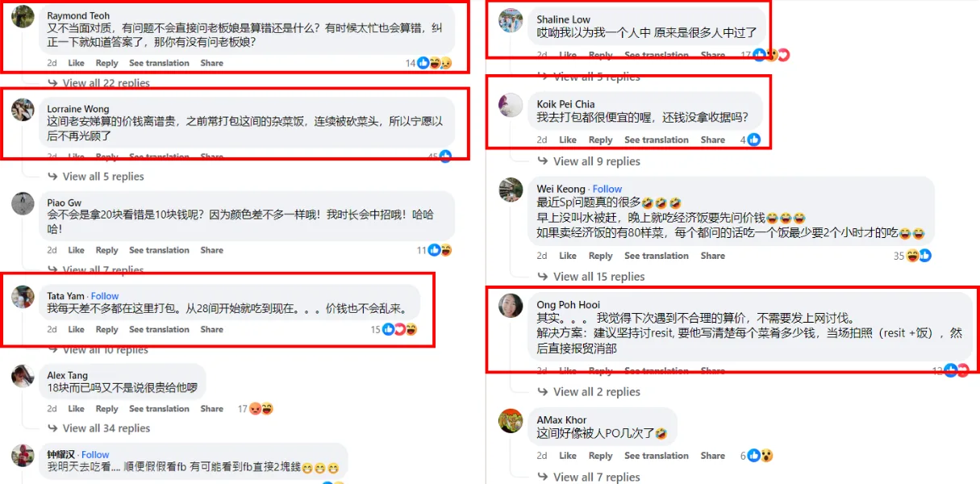Follow Tata Yam
Viewport: 980px width, 484px height.
(x=105, y=296)
